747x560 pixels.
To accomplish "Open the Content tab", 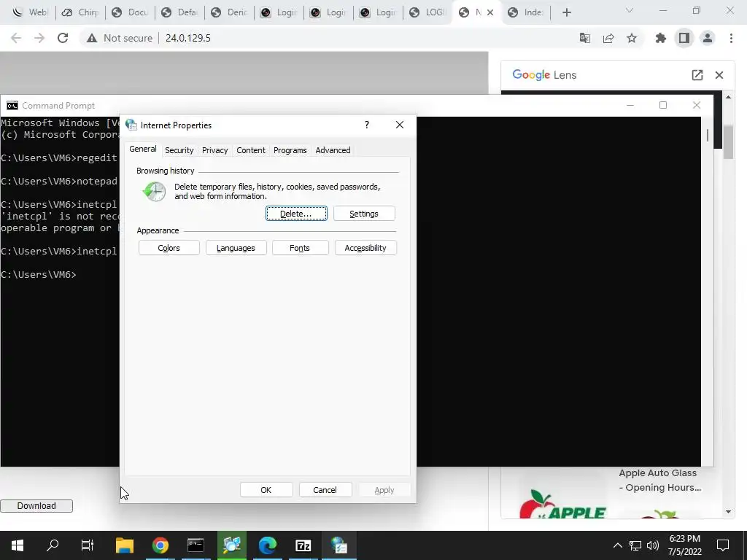I will tap(251, 150).
